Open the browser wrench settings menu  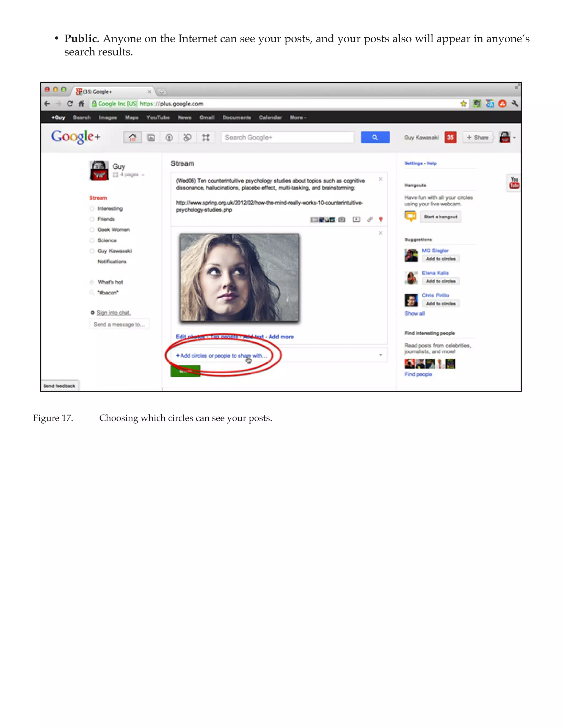(x=515, y=104)
